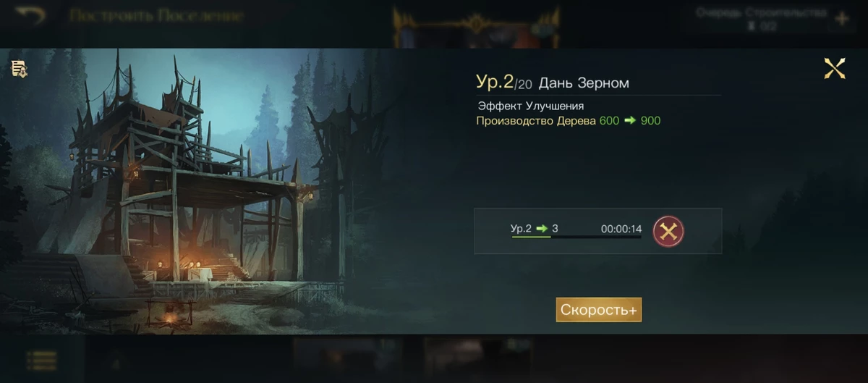868x383 pixels.
Task: Tap the 00:00:14 remaining time
Action: pos(621,229)
